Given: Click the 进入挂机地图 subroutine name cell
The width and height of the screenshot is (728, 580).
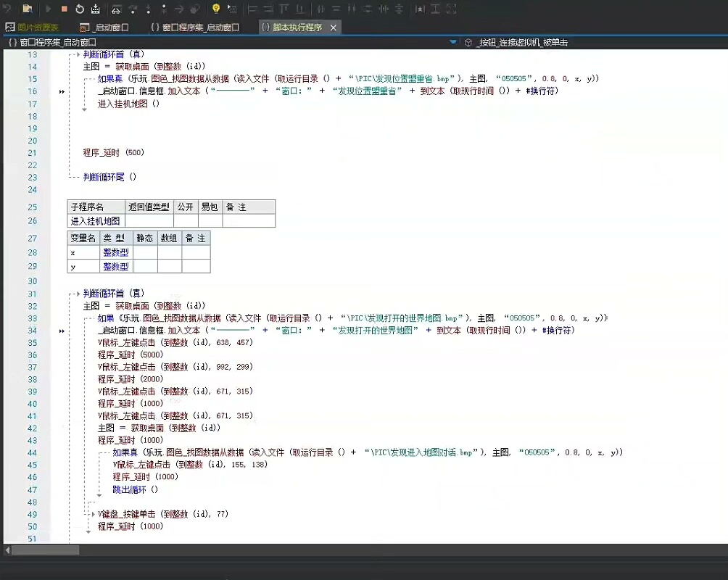Looking at the screenshot, I should 95,221.
